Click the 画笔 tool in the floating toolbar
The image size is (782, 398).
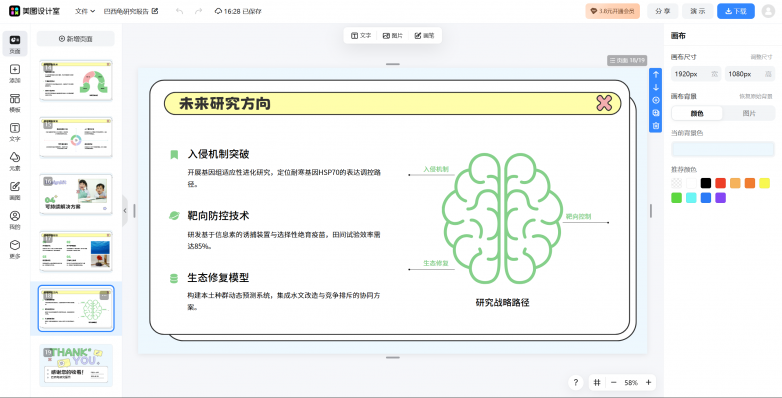(424, 35)
